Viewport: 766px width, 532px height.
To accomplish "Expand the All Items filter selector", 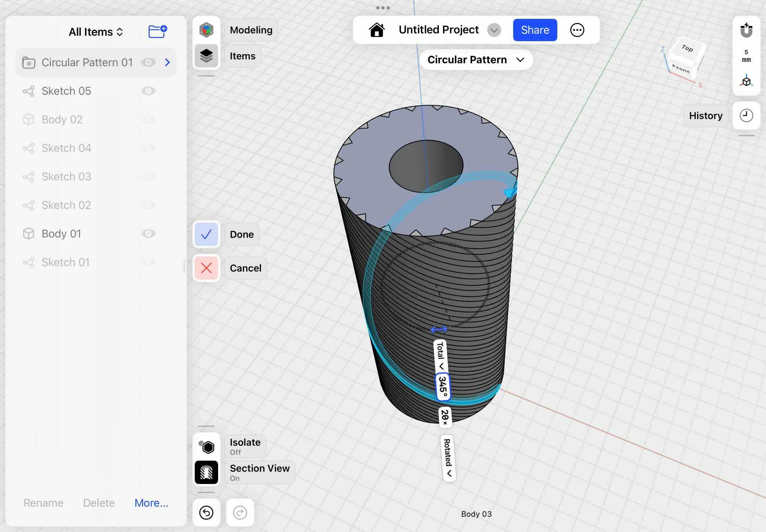I will (96, 32).
